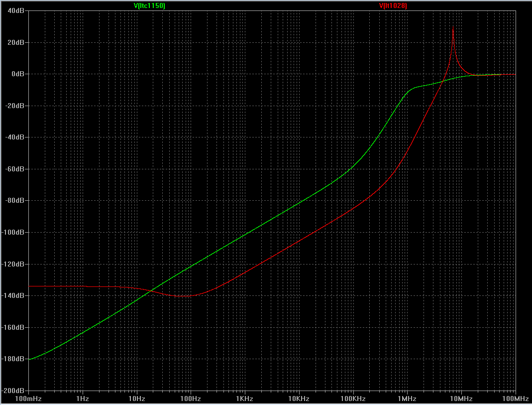Click the V(ltc1150) green trace label
The height and width of the screenshot is (405, 532).
point(149,6)
